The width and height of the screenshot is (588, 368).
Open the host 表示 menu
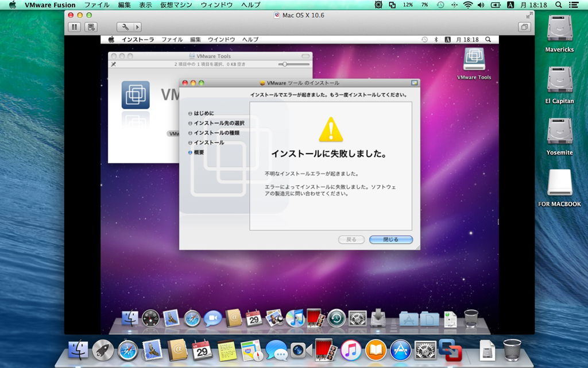click(145, 5)
